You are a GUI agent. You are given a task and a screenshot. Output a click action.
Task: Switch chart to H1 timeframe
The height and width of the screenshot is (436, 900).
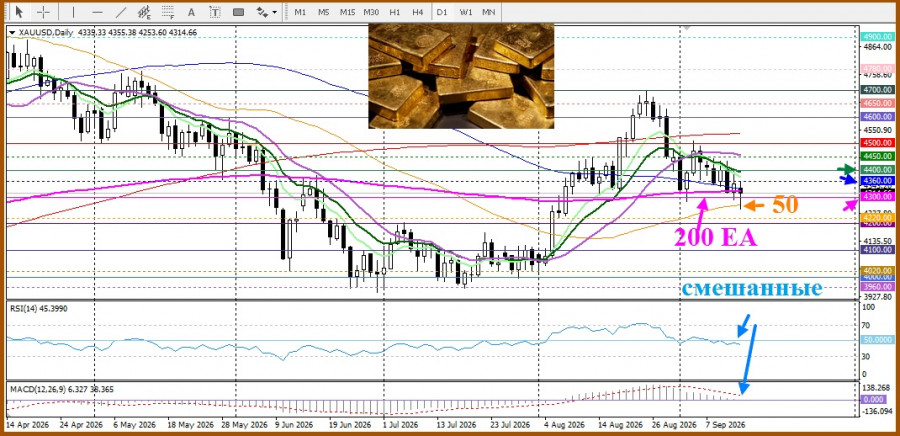(x=395, y=11)
